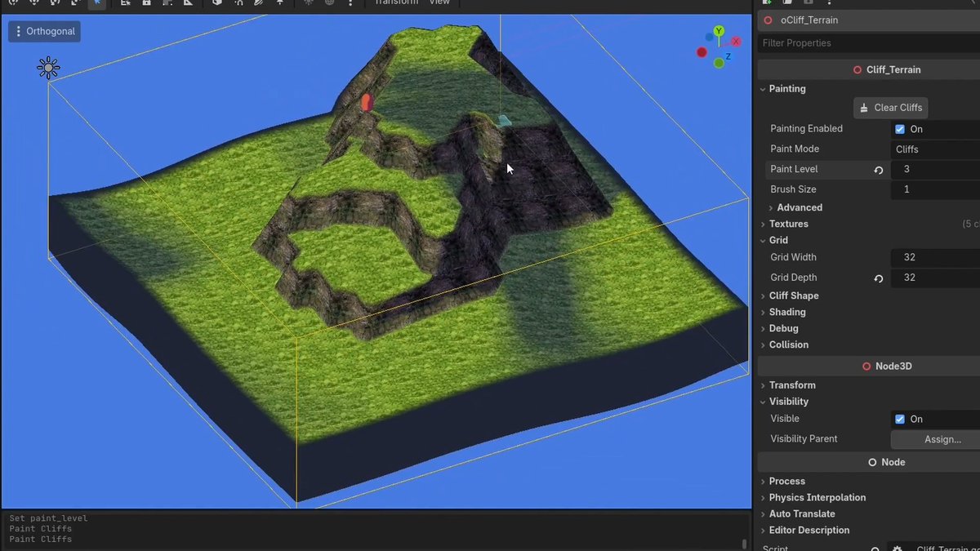Click the red X axis gizmo handle
Viewport: 980px width, 551px height.
(737, 42)
